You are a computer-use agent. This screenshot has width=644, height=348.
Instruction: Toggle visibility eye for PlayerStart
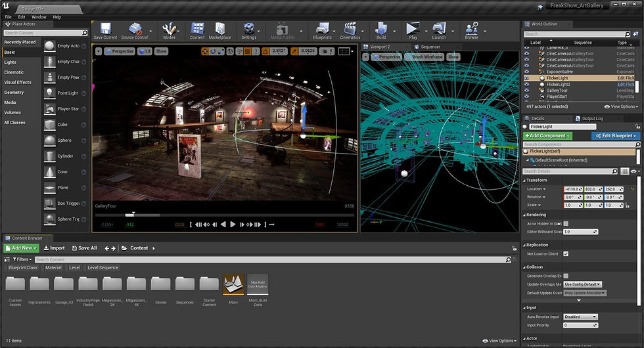(526, 97)
